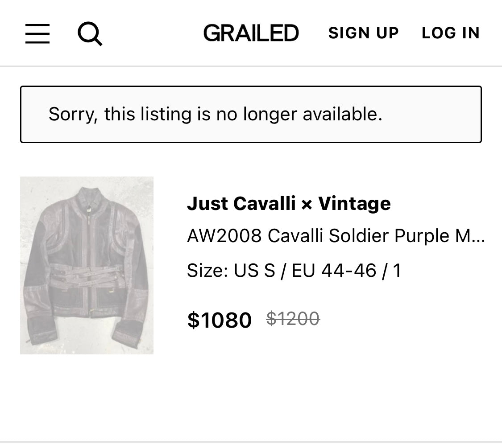Click the SIGN UP link
The image size is (502, 448).
[x=363, y=33]
